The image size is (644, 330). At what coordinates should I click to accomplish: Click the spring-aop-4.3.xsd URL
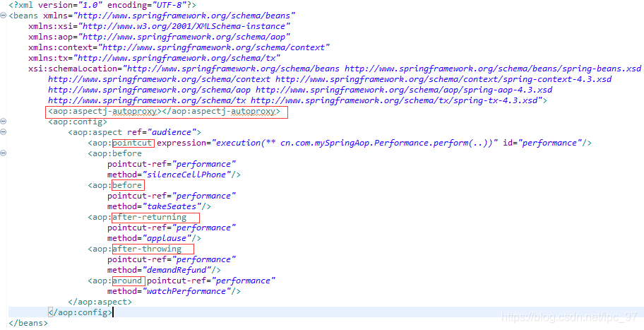click(x=404, y=90)
